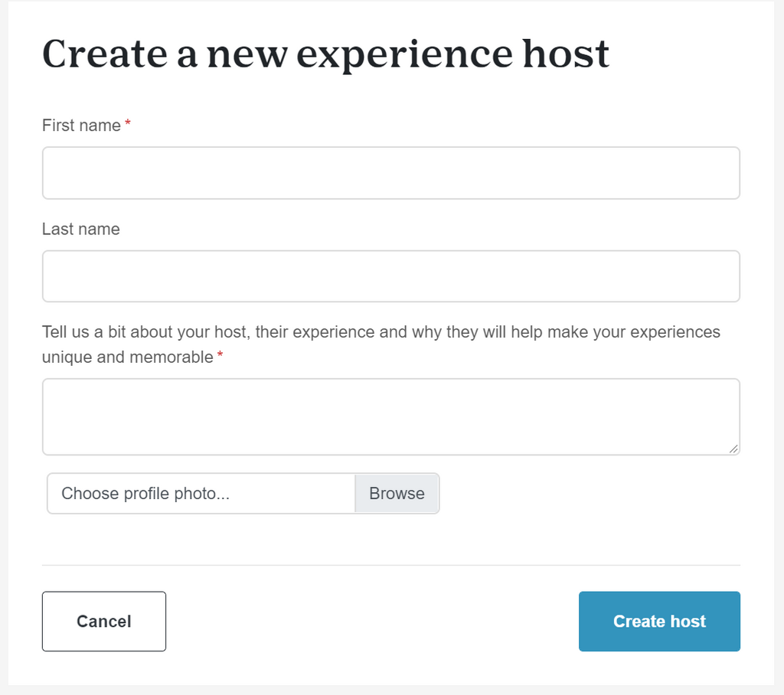Focus the Last name text box
Viewport: 784px width, 695px height.
pyautogui.click(x=391, y=276)
